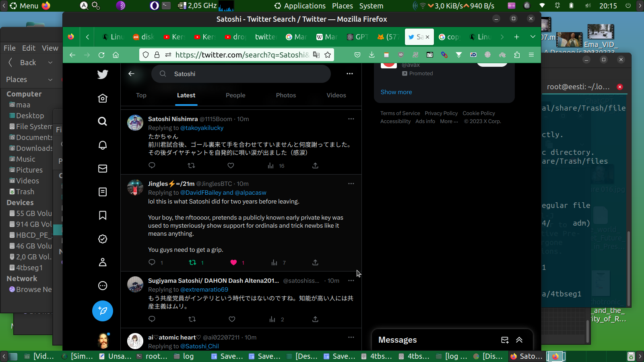Like Sugiyama Satoshi's tweet
644x362 pixels.
(232, 319)
